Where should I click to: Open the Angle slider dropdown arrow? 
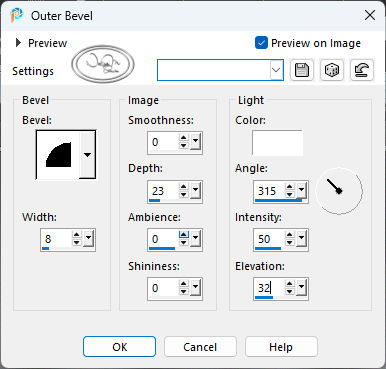(x=301, y=191)
